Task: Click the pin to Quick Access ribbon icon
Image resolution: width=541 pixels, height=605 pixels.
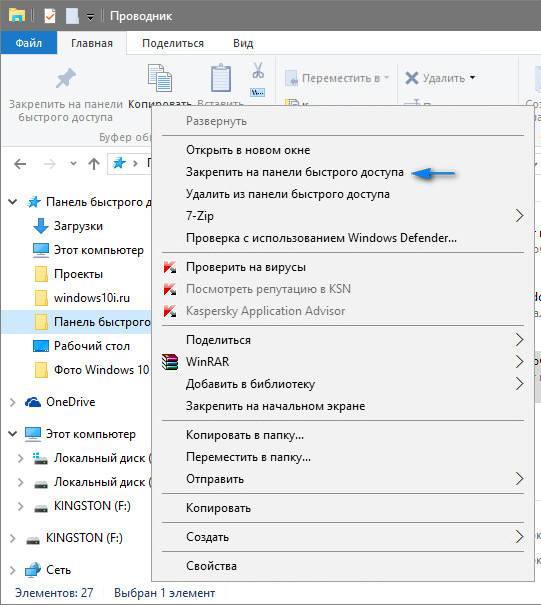Action: 66,79
